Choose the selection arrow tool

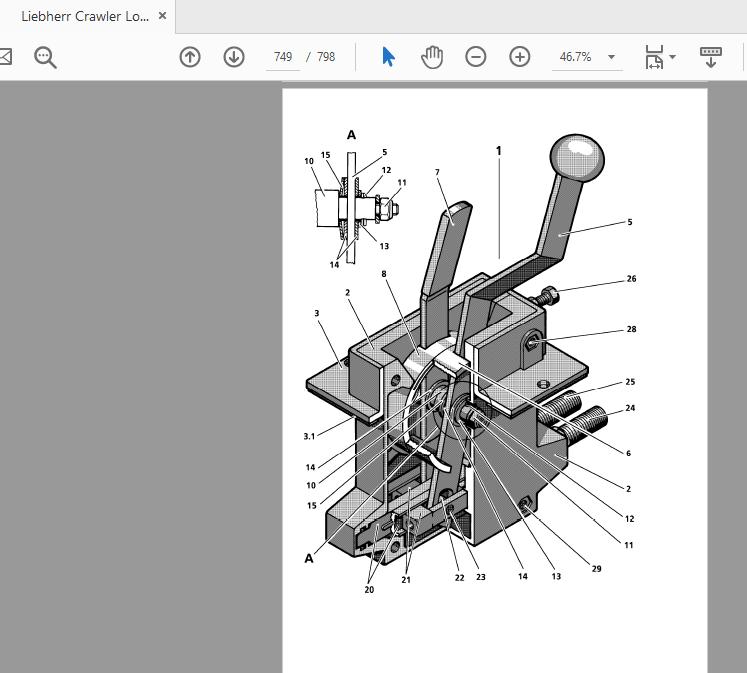[x=388, y=57]
